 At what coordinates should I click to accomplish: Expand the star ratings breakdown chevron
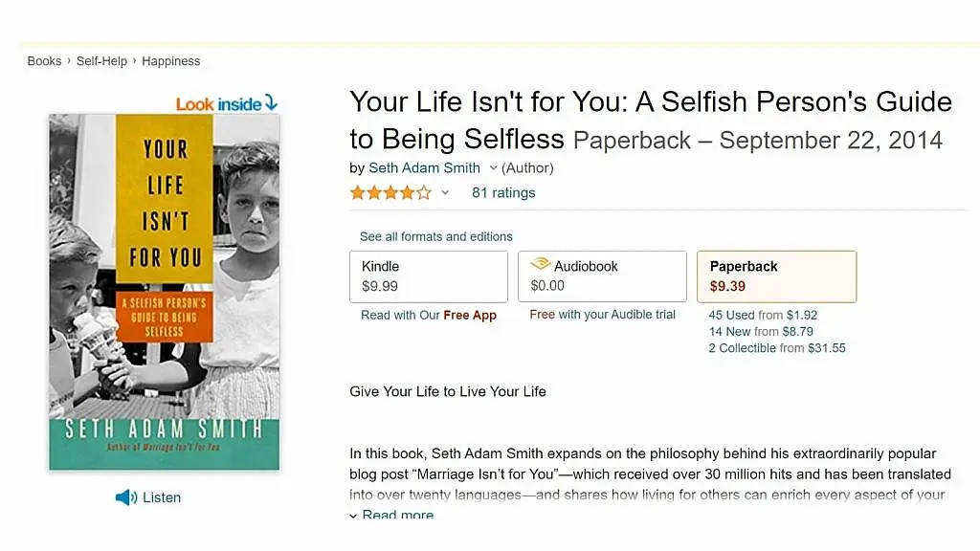click(445, 193)
